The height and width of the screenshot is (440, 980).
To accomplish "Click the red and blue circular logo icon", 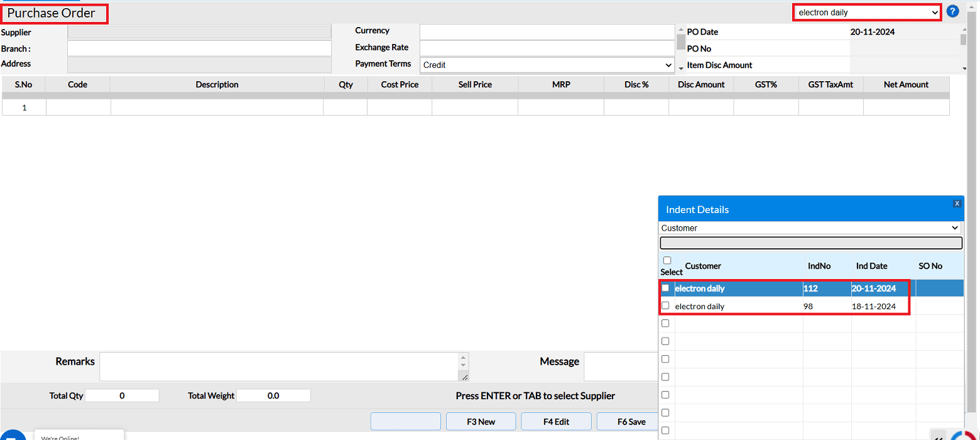I will [963, 435].
